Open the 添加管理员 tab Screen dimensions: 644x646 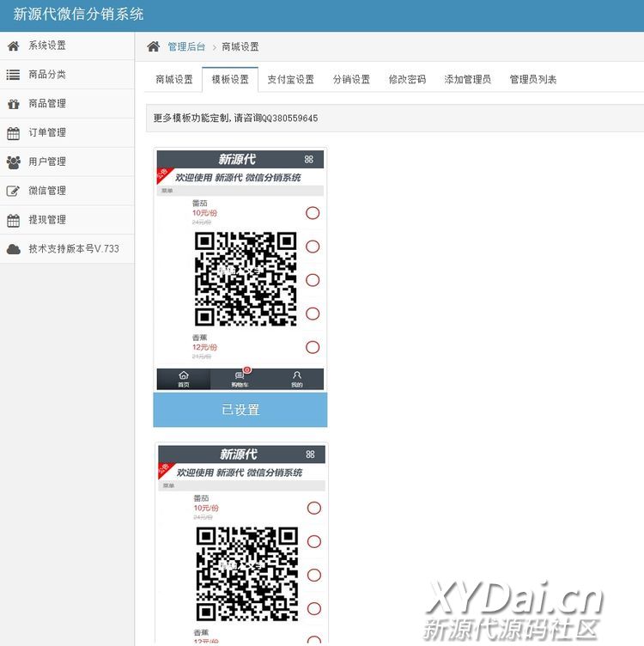tap(468, 79)
